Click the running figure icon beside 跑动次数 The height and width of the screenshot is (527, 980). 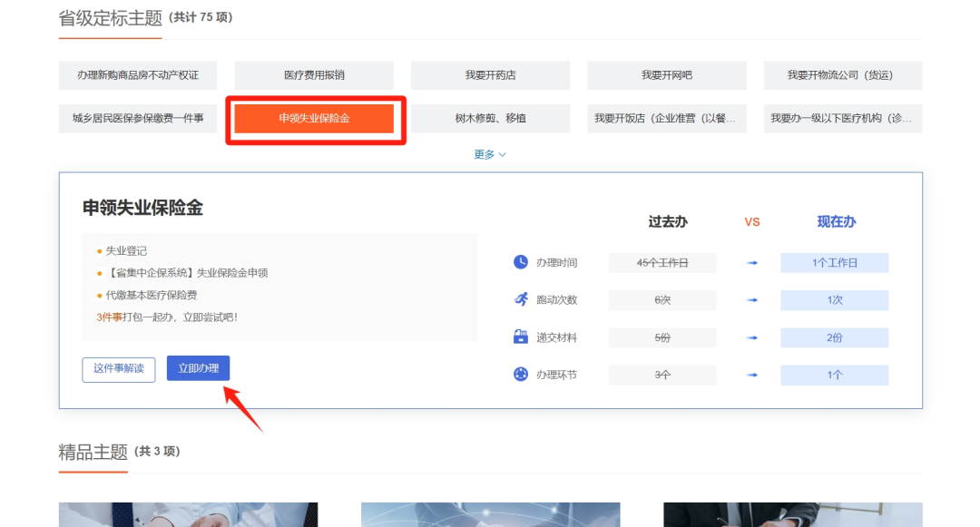pyautogui.click(x=521, y=299)
